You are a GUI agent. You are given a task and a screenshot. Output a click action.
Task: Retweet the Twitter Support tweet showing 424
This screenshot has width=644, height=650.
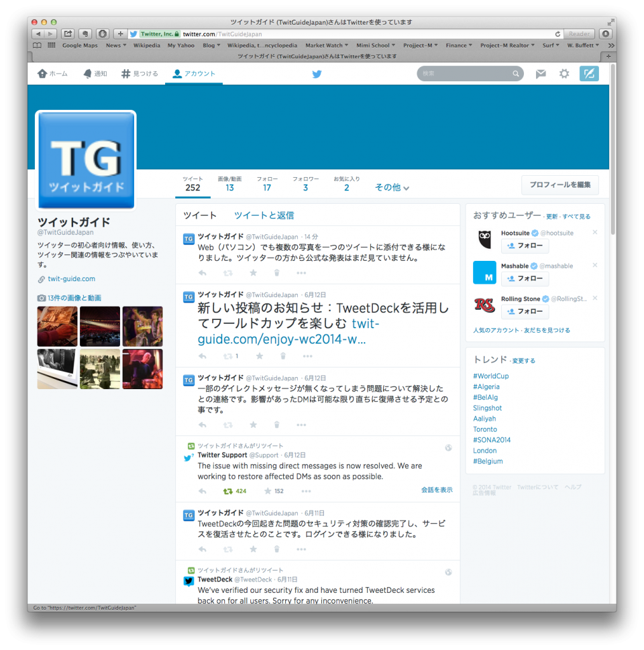pos(235,491)
